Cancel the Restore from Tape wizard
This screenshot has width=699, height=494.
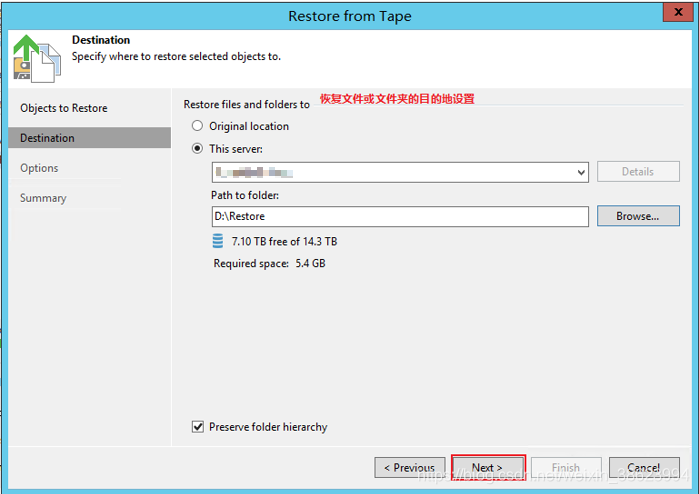point(644,468)
